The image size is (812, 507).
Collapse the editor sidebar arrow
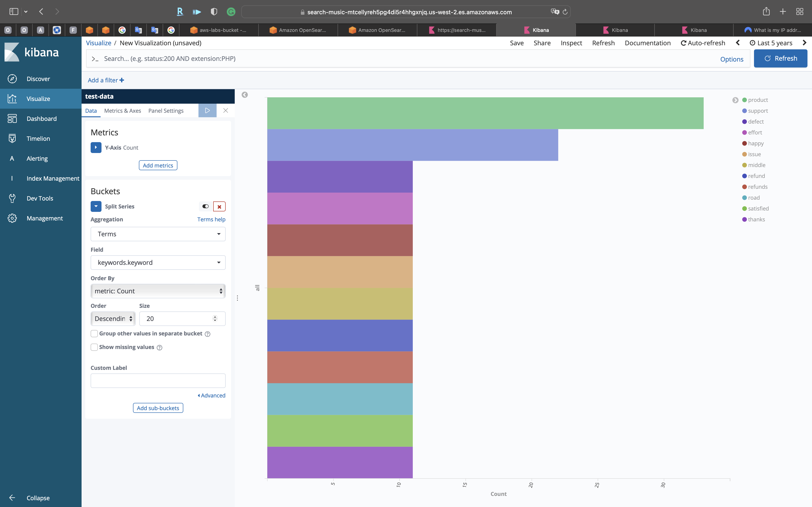pyautogui.click(x=245, y=95)
